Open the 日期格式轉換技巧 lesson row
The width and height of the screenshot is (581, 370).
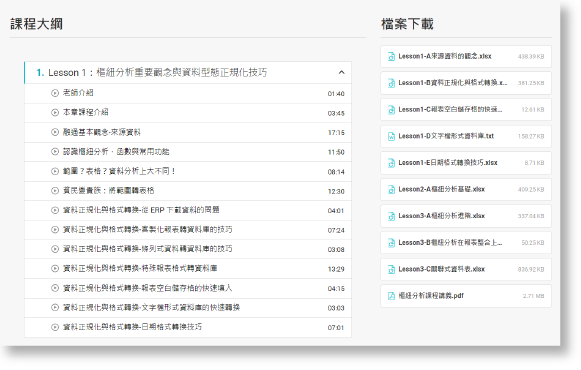pyautogui.click(x=188, y=327)
